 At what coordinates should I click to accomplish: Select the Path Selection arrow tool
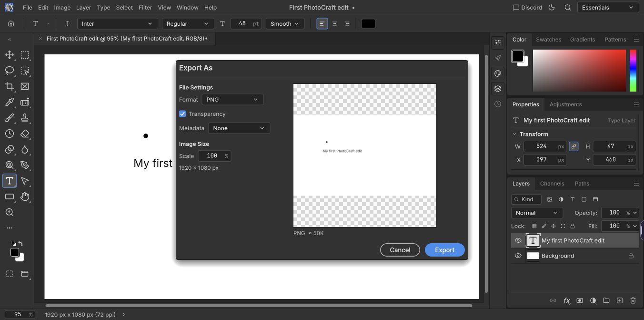[25, 181]
